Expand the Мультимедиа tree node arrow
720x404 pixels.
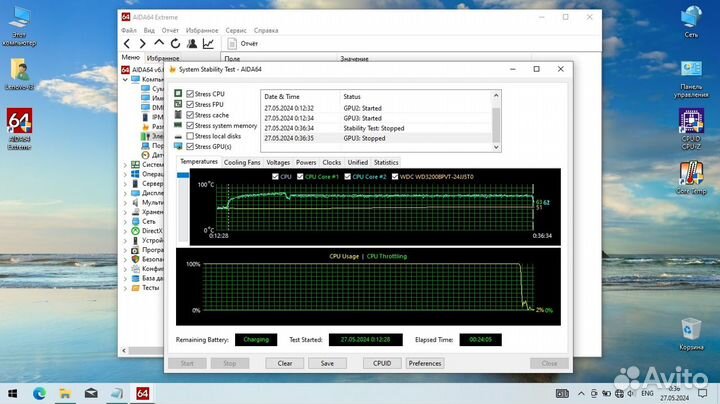(125, 202)
